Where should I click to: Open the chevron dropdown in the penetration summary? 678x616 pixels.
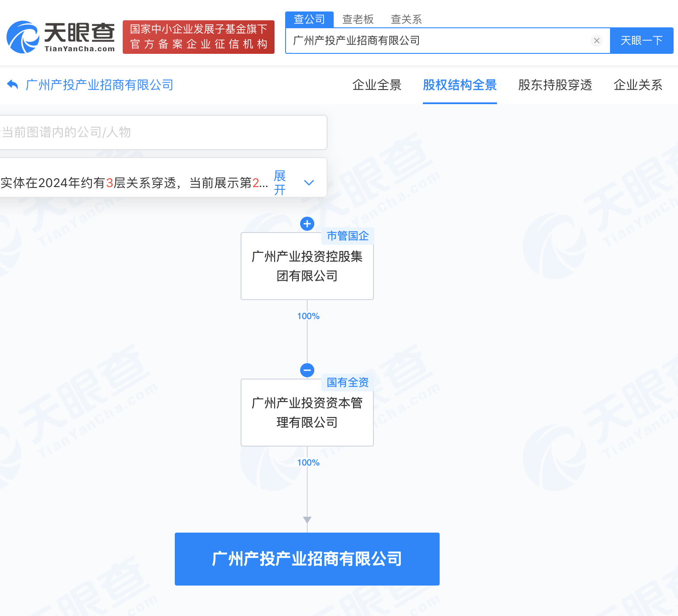(x=309, y=183)
